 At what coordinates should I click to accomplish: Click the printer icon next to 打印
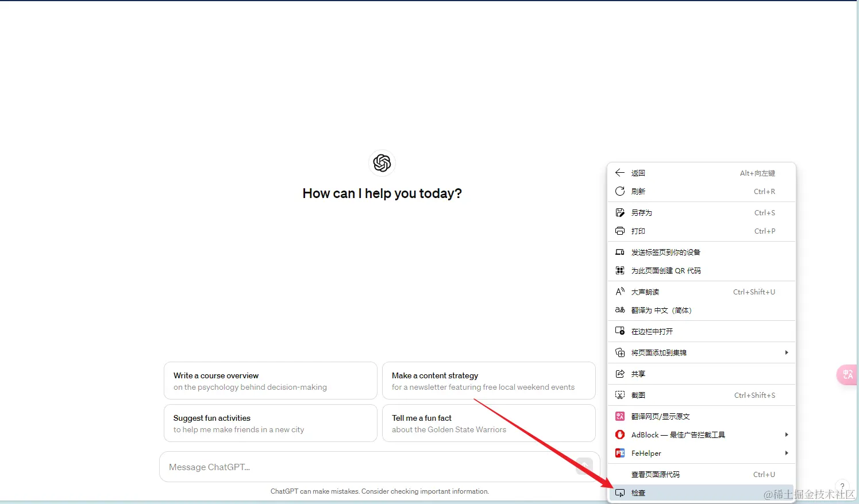pos(620,231)
